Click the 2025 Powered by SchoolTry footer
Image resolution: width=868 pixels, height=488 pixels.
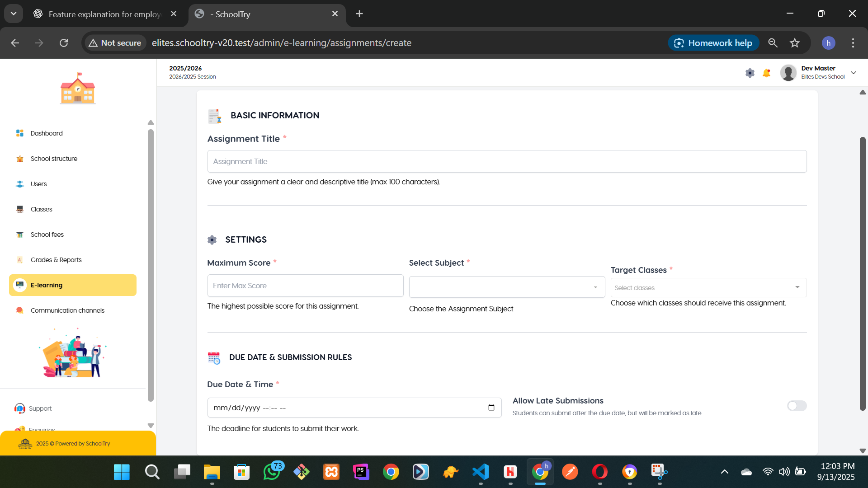tap(73, 444)
